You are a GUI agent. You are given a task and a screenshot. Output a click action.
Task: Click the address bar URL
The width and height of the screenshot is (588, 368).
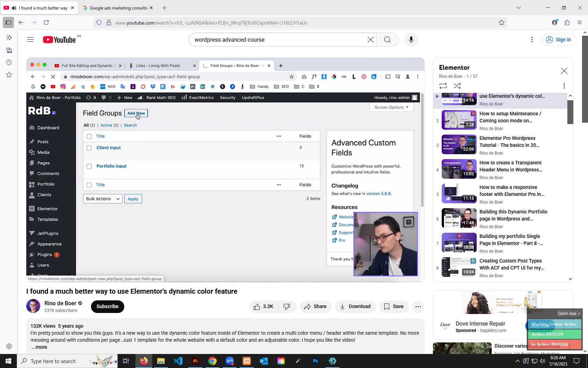[x=211, y=23]
